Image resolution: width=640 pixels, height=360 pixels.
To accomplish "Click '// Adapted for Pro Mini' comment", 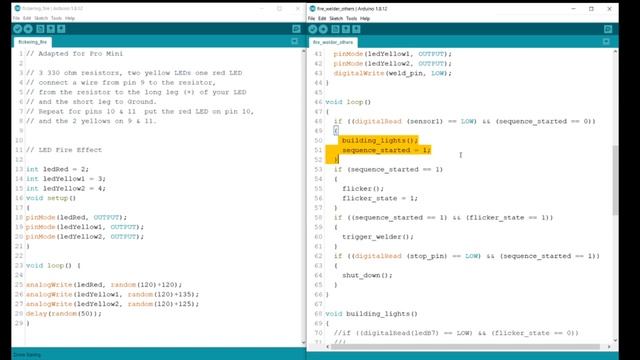I will (74, 53).
